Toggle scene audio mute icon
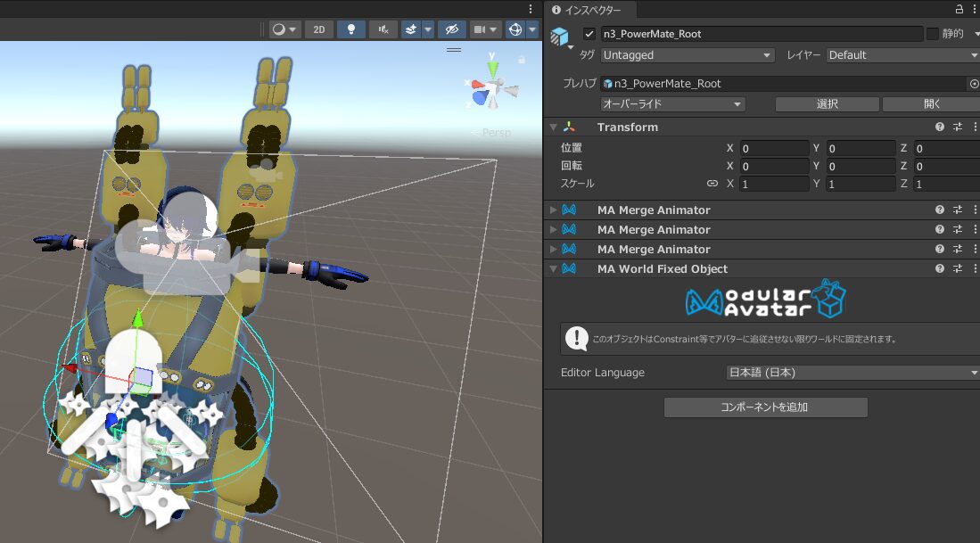The width and height of the screenshot is (980, 543). click(x=383, y=29)
